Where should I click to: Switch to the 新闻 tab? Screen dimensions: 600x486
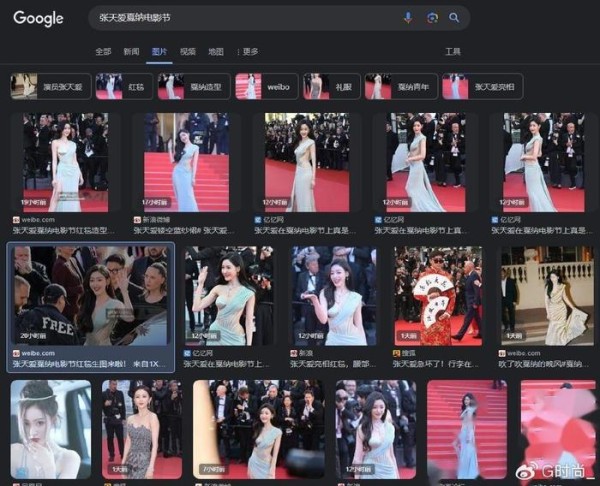(x=131, y=52)
